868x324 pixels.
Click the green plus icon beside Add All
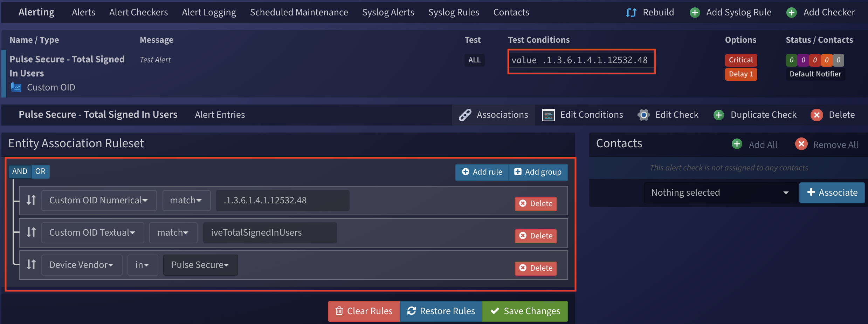pyautogui.click(x=737, y=144)
